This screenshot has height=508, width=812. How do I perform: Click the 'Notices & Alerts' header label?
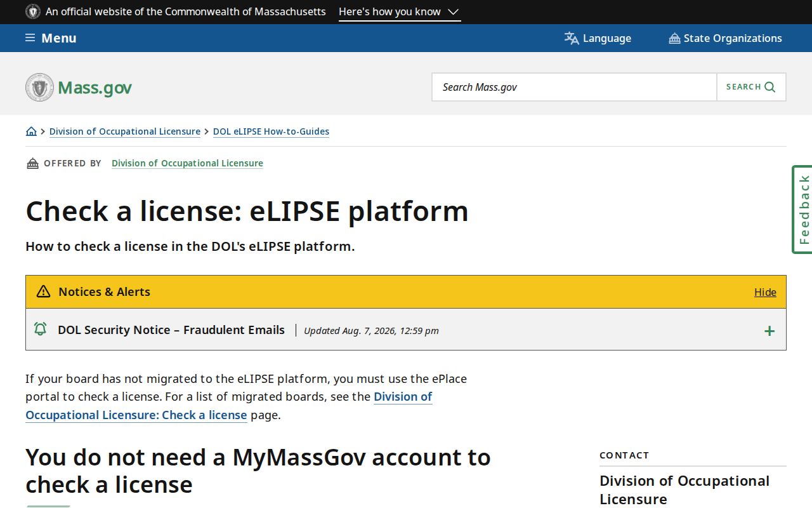pyautogui.click(x=104, y=292)
